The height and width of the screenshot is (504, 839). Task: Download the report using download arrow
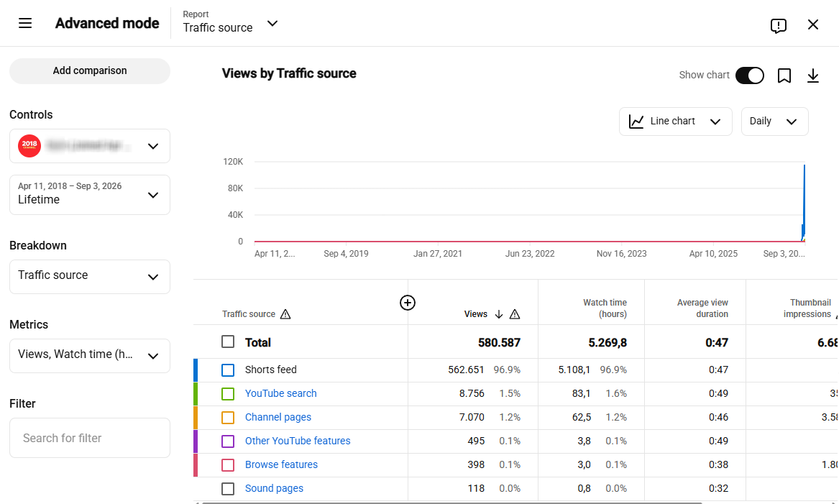click(813, 75)
